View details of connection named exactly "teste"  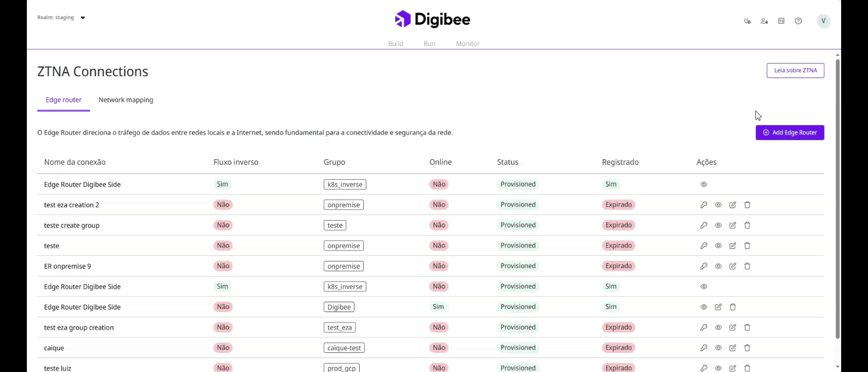718,246
